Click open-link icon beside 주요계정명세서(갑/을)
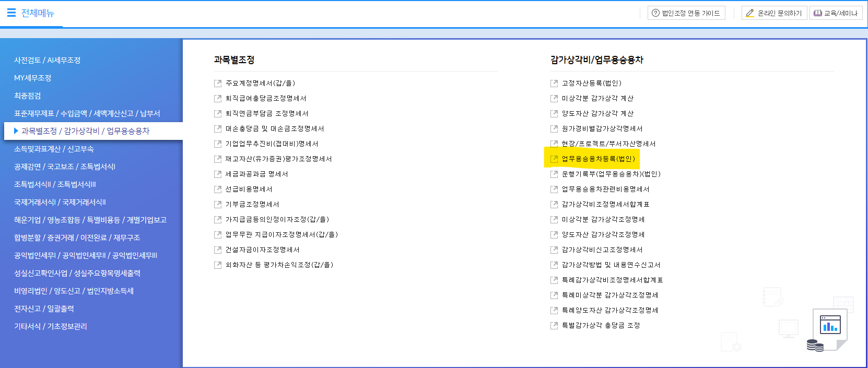Image resolution: width=868 pixels, height=368 pixels. 218,83
